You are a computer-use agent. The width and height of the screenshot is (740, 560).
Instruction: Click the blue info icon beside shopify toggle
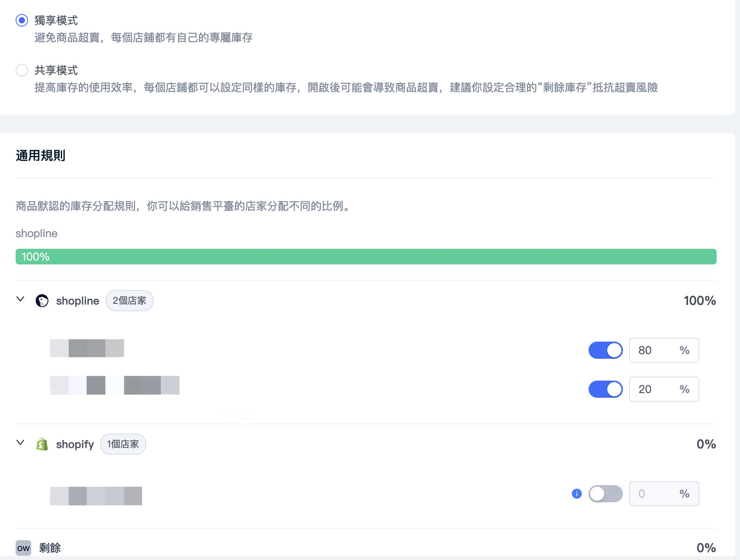click(576, 494)
